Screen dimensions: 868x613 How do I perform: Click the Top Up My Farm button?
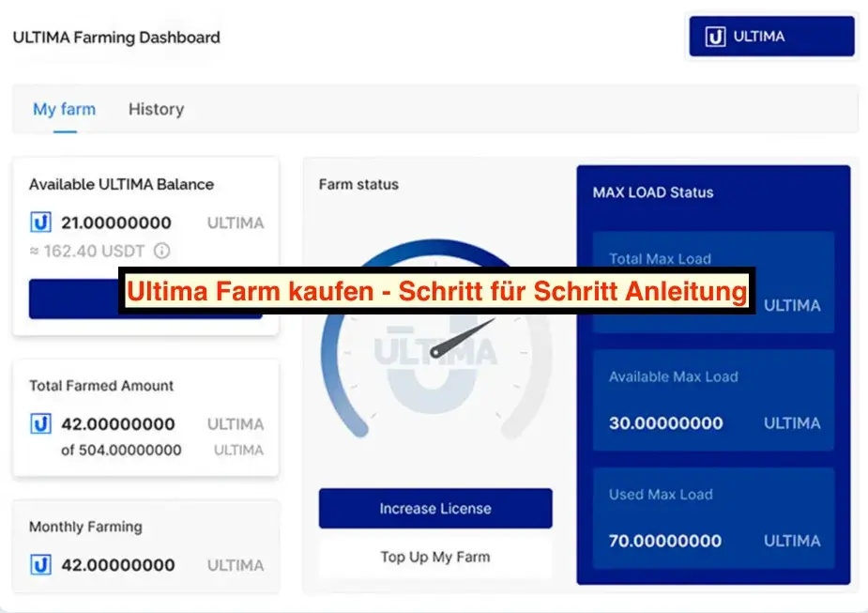435,557
